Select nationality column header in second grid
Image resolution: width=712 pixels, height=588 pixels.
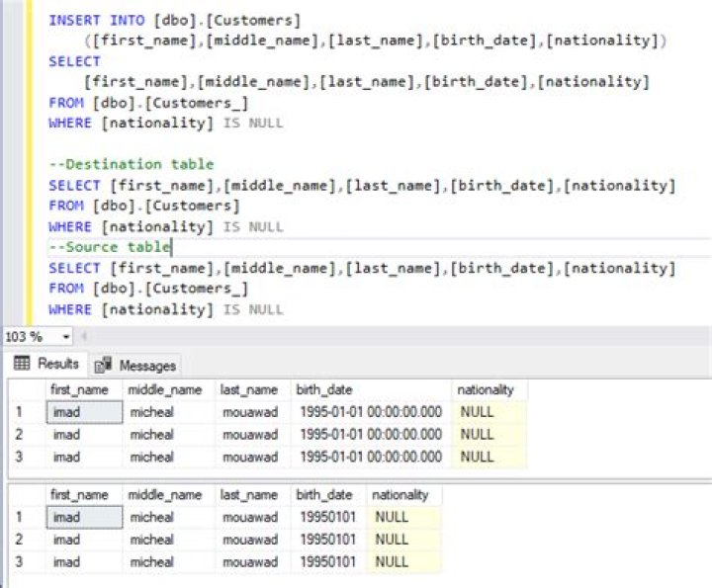point(400,495)
